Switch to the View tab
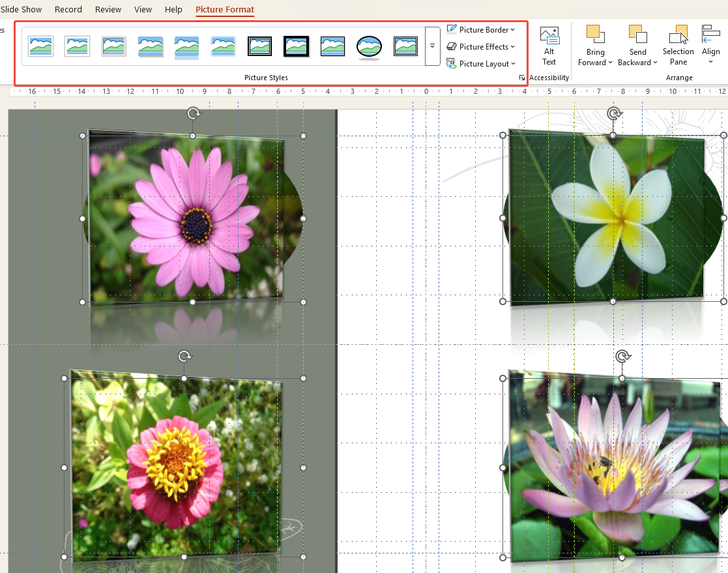This screenshot has height=573, width=728. (x=143, y=9)
